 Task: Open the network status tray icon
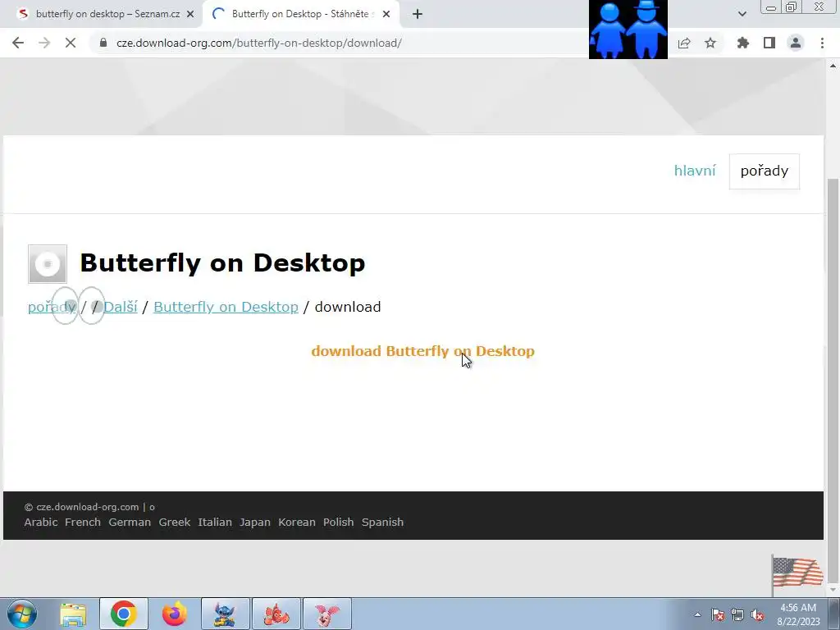coord(737,615)
